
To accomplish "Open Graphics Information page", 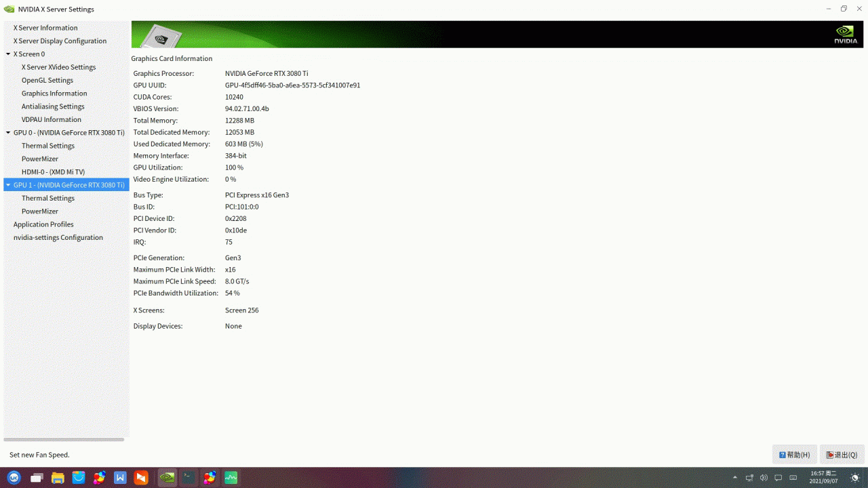I will click(x=54, y=94).
